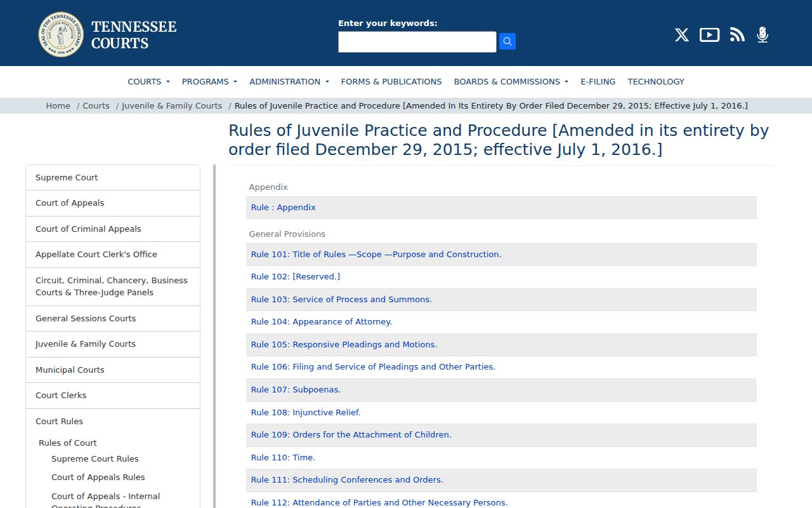Open Rule 108: Injunctive Relief link
This screenshot has width=812, height=508.
[306, 413]
